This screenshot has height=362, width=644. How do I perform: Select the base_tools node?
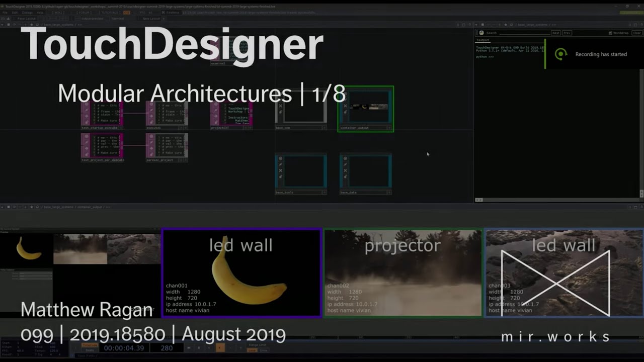coord(301,174)
